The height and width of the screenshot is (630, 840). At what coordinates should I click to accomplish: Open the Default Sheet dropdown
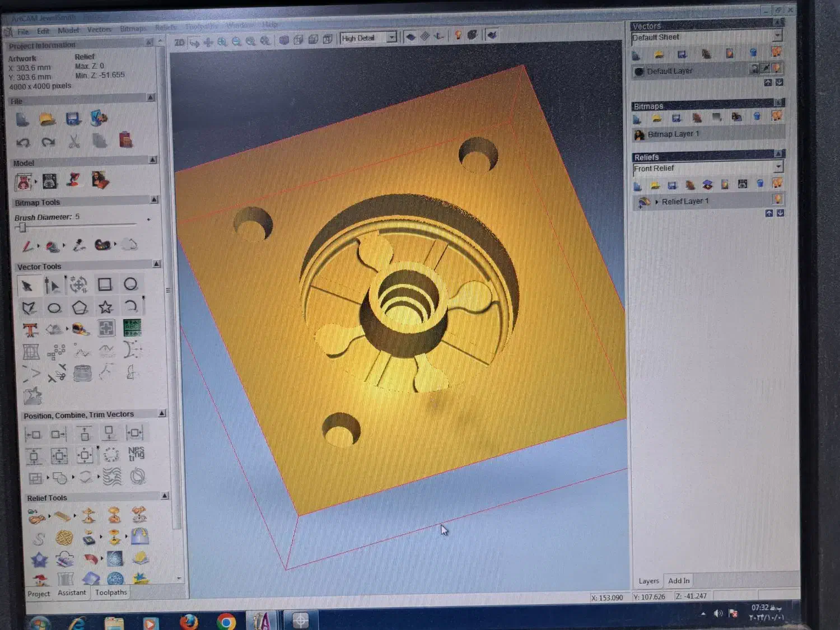click(x=777, y=36)
